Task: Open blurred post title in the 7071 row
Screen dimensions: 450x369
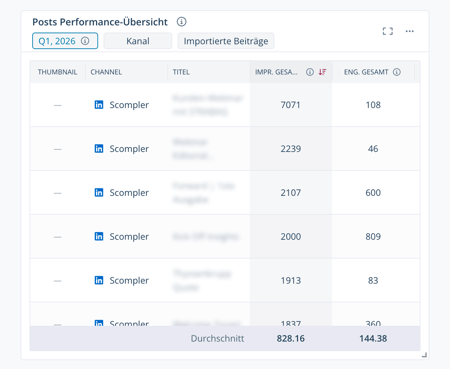Action: coord(207,105)
